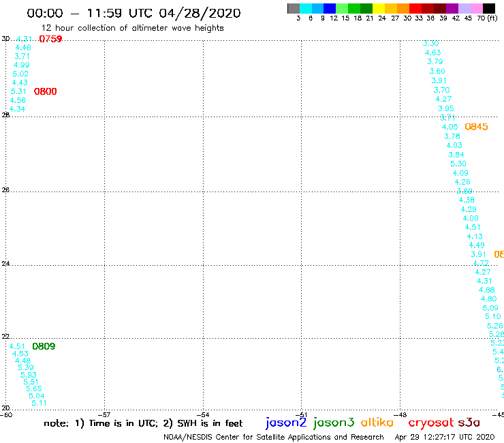The width and height of the screenshot is (504, 443).
Task: Click the 4.13 wave height value
Action: pyautogui.click(x=475, y=236)
